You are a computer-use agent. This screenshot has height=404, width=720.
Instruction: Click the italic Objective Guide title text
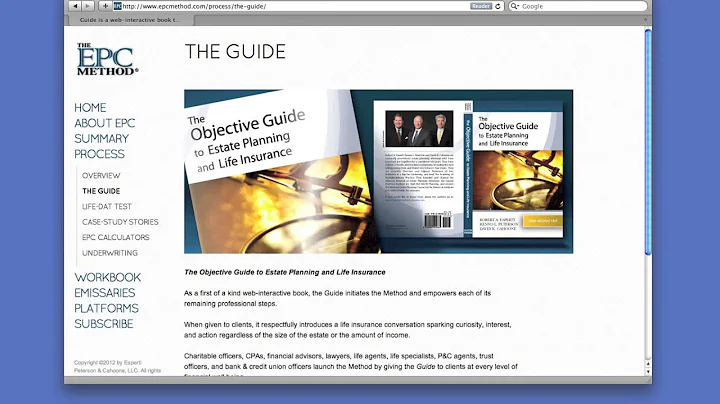285,272
